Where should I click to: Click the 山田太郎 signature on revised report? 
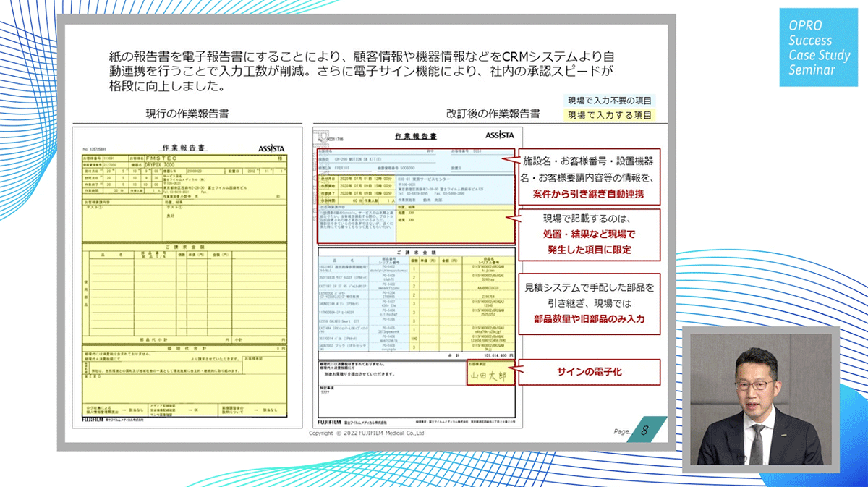(488, 377)
